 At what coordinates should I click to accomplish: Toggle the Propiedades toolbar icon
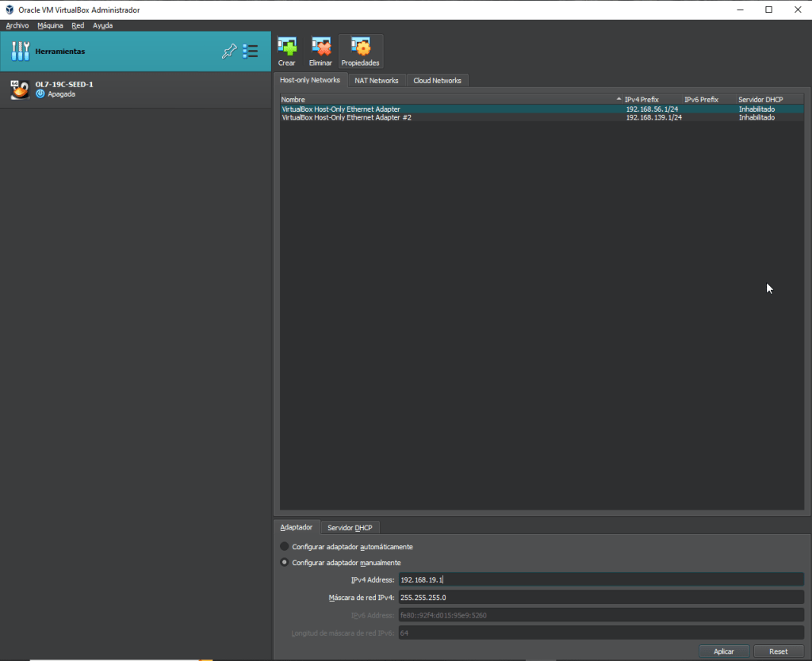tap(360, 47)
